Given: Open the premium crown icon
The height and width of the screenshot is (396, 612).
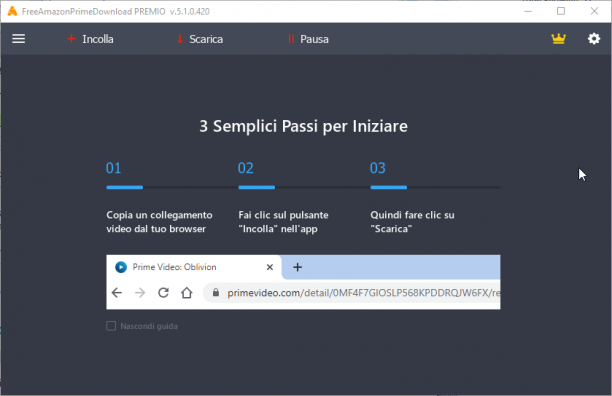Looking at the screenshot, I should click(559, 39).
